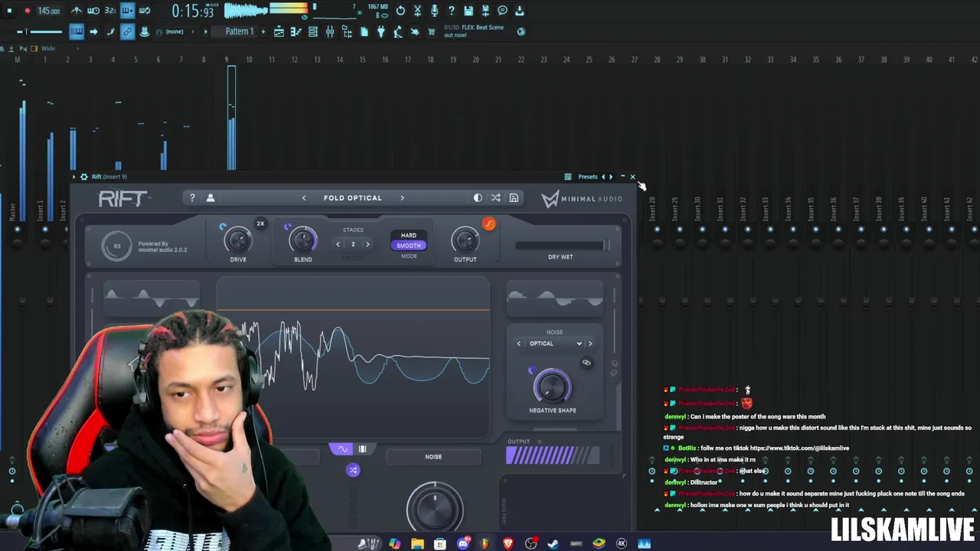The height and width of the screenshot is (551, 980).
Task: Click the Rift question mark help icon
Action: tap(192, 198)
